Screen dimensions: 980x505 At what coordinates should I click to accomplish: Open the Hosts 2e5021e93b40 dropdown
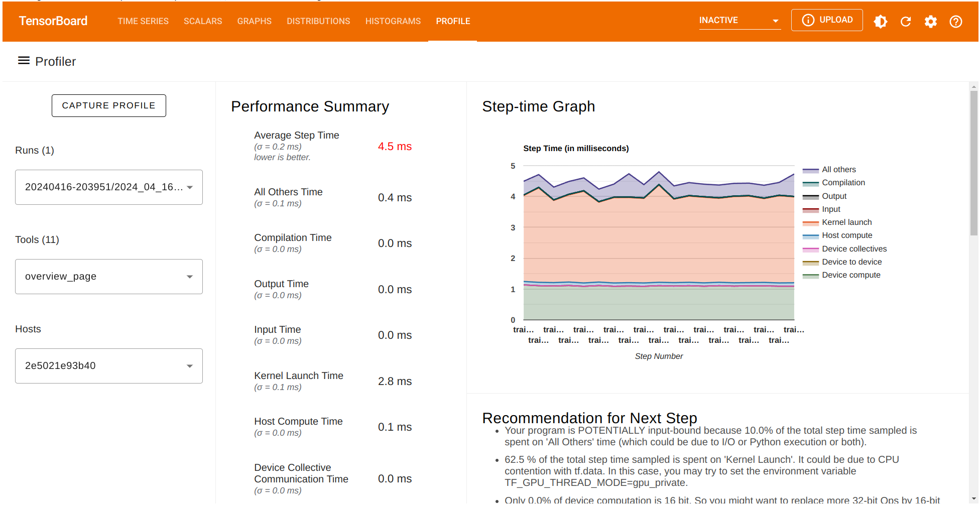[x=109, y=366]
